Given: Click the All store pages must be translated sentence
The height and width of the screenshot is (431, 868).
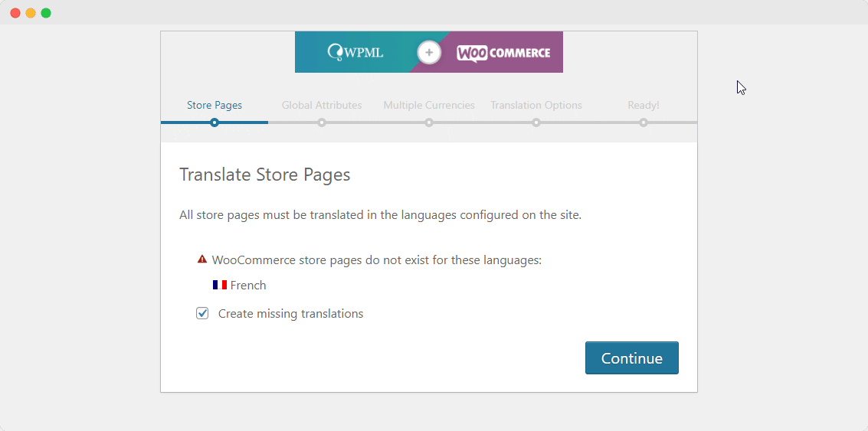Looking at the screenshot, I should click(380, 215).
